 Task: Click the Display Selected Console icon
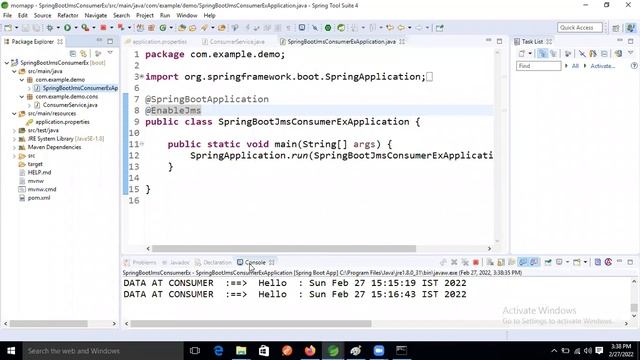[559, 262]
